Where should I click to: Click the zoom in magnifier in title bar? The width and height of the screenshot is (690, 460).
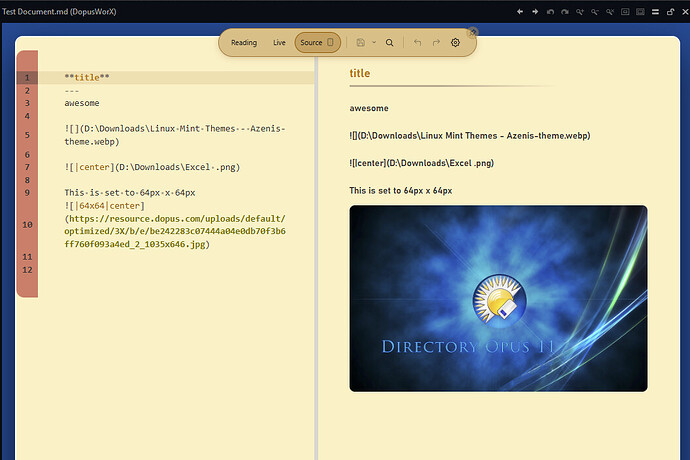point(580,12)
